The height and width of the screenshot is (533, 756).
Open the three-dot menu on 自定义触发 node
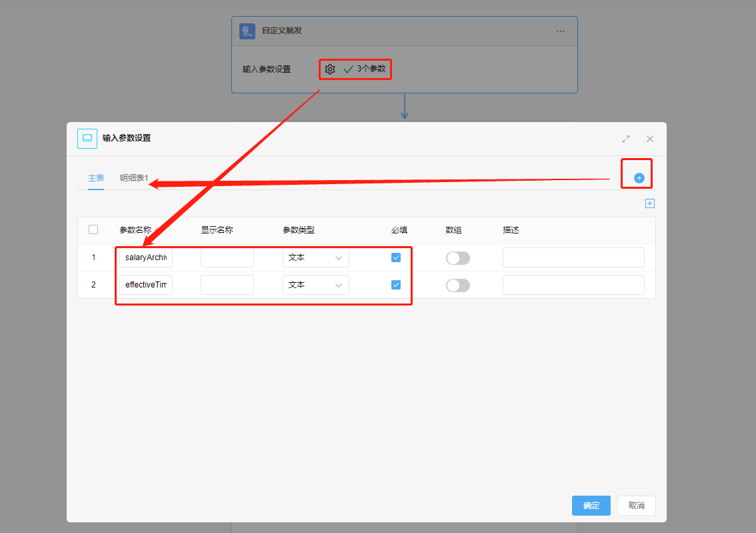(x=560, y=31)
